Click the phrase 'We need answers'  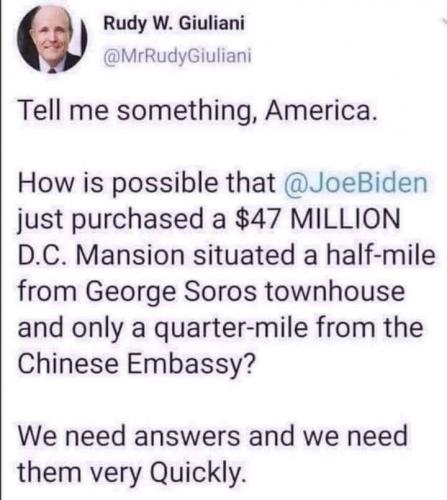pos(129,436)
